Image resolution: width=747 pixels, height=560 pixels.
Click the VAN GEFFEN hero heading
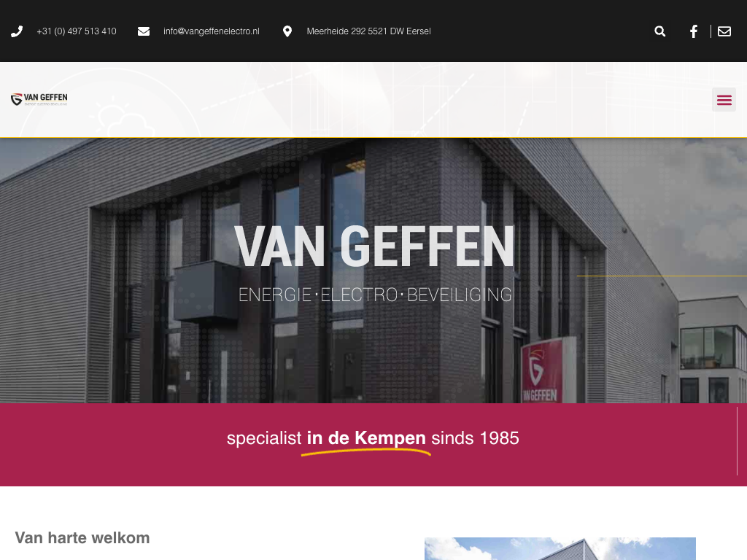(375, 246)
